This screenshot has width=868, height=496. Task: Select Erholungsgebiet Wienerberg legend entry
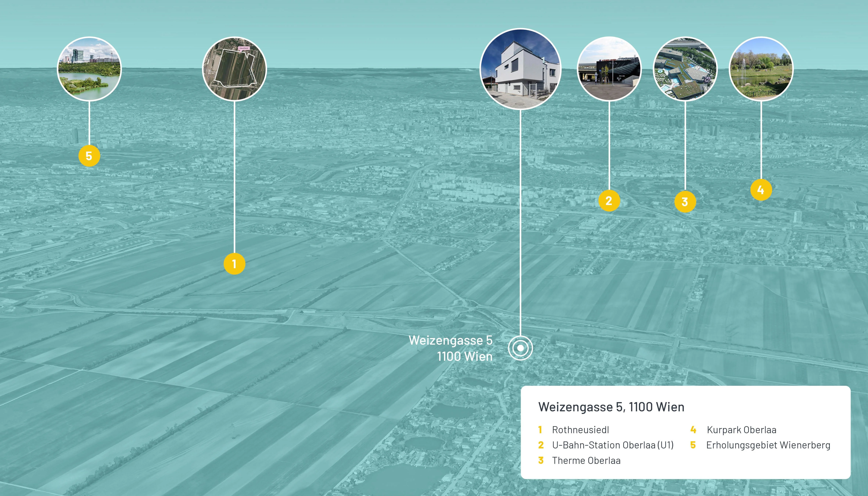click(x=768, y=445)
